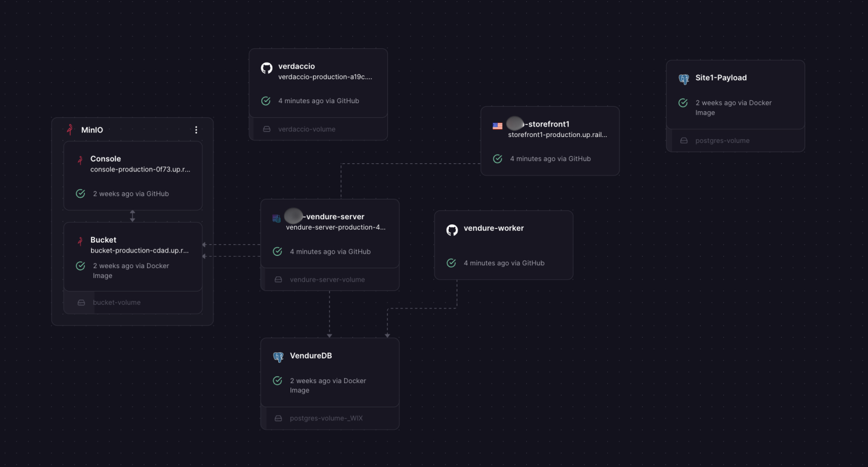Open the bucket-production domain link
The image size is (868, 467).
click(x=139, y=251)
